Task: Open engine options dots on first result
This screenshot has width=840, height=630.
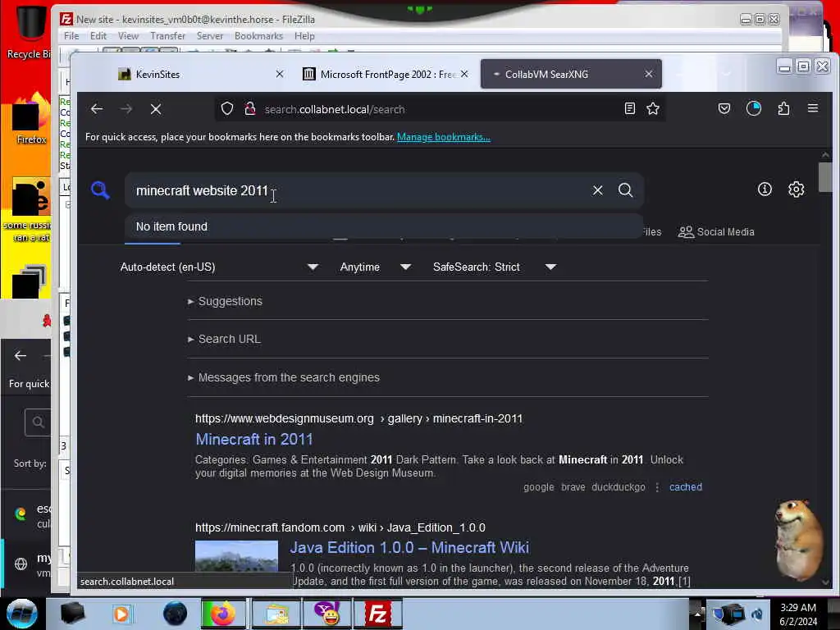Action: (x=657, y=487)
